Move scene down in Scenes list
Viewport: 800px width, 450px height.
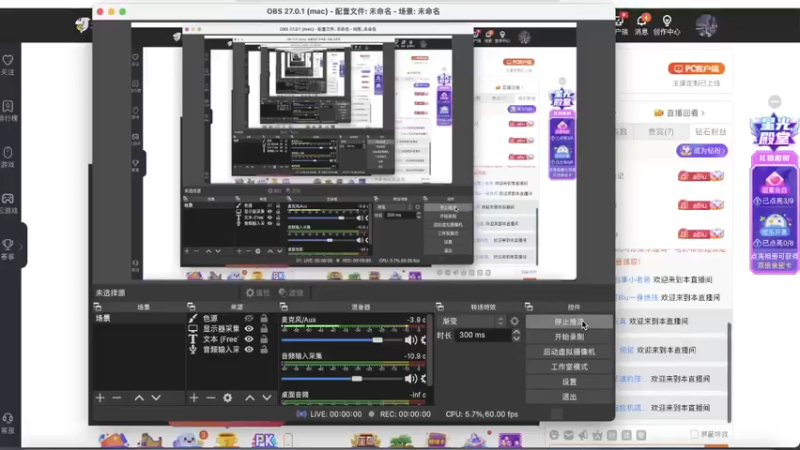tap(156, 397)
